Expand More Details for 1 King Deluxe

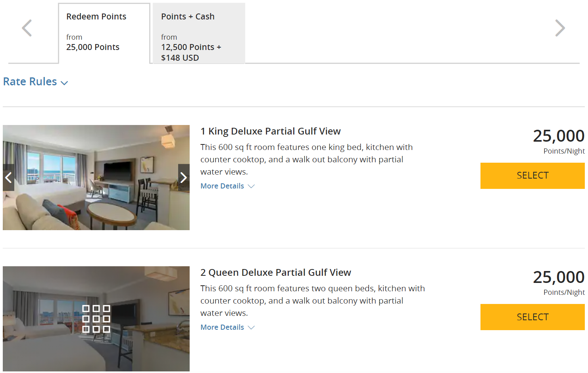tap(222, 186)
